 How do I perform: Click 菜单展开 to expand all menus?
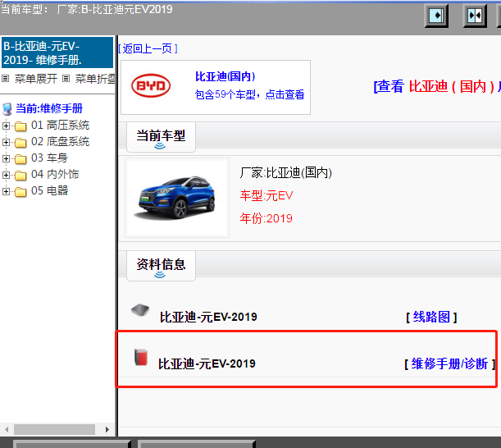[x=36, y=78]
